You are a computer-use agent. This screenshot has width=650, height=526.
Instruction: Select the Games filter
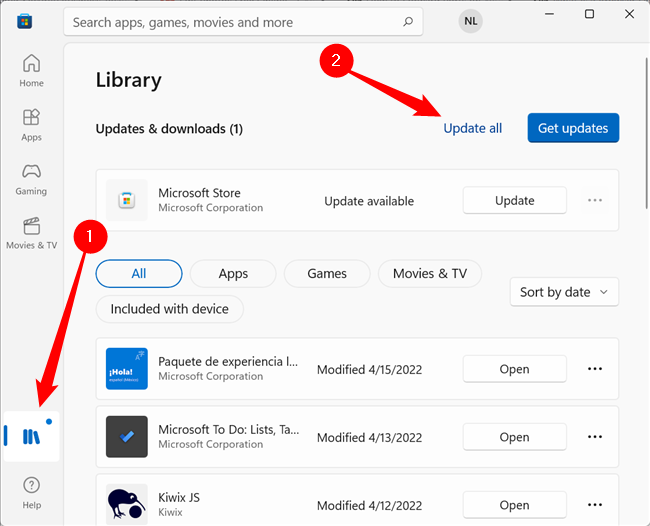click(x=327, y=274)
